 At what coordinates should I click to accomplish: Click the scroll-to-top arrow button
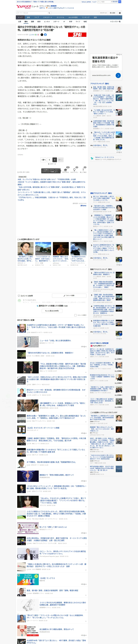133,398
